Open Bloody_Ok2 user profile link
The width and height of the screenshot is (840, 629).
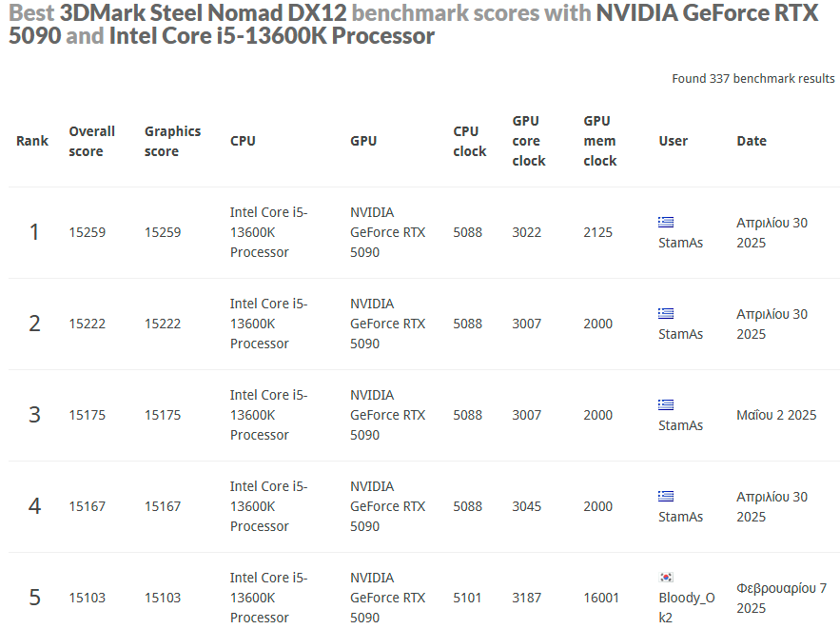click(686, 607)
